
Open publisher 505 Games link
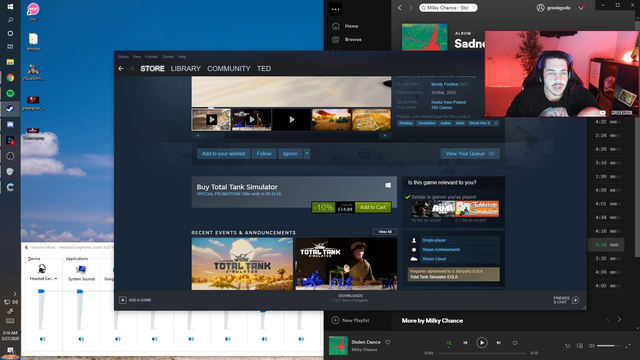coord(442,107)
